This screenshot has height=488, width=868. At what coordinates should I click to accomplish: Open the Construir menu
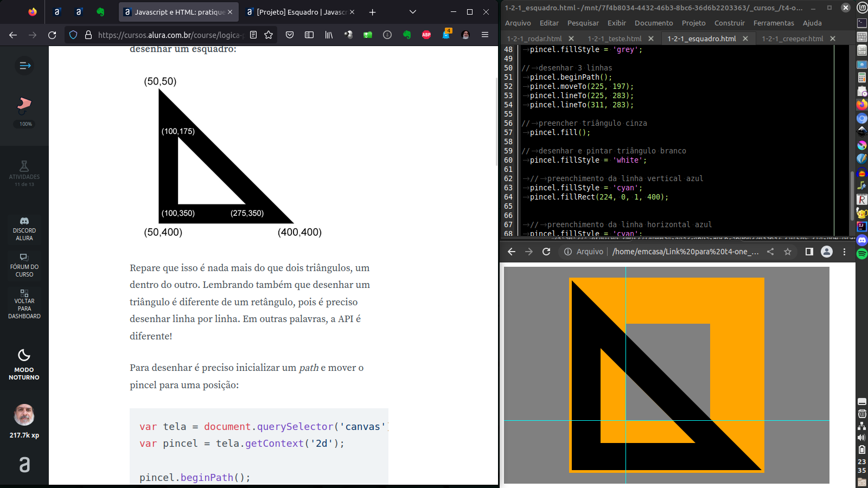coord(730,23)
